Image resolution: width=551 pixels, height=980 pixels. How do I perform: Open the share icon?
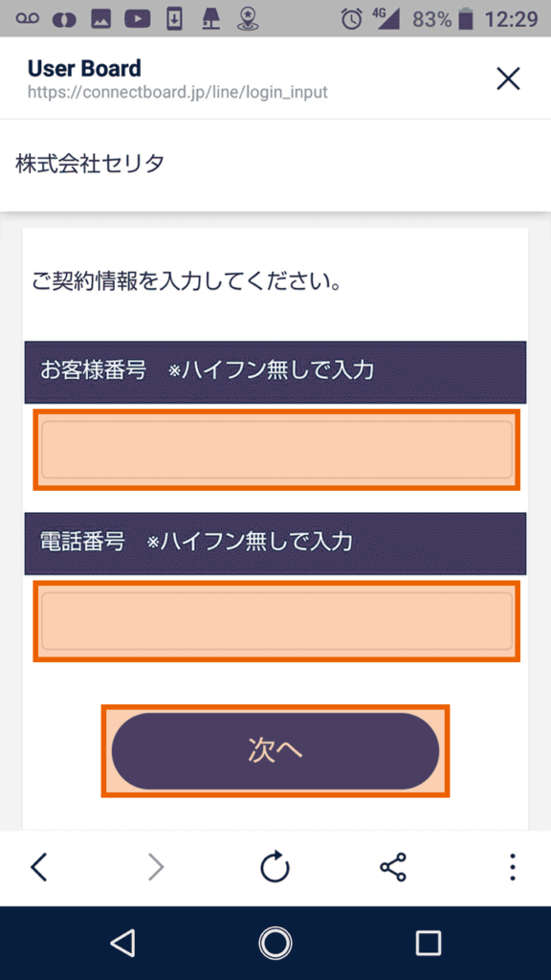(393, 867)
